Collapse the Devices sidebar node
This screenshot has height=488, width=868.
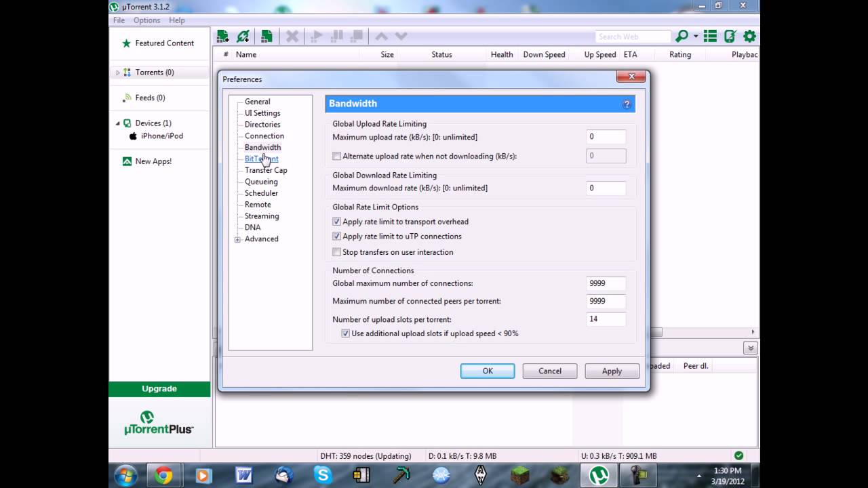pyautogui.click(x=117, y=123)
